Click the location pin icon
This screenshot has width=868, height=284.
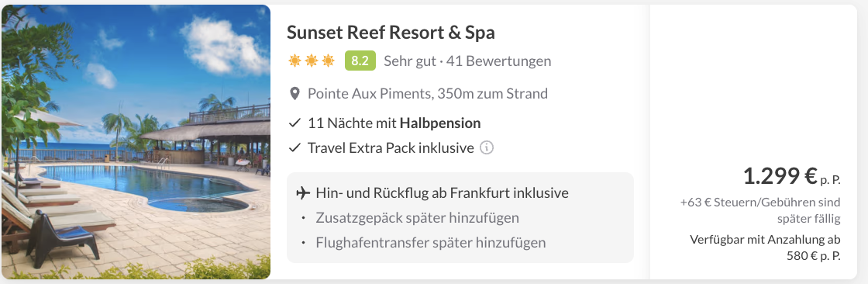coord(295,94)
